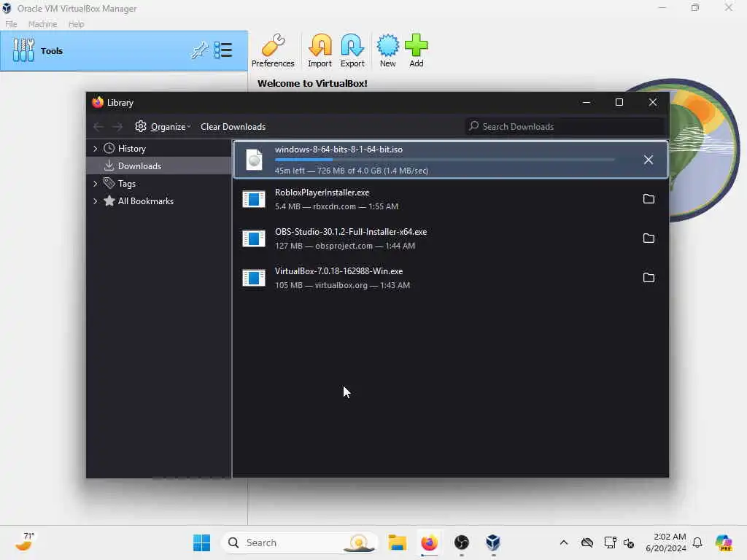The height and width of the screenshot is (560, 747).
Task: Maximize the Library window
Action: 619,102
